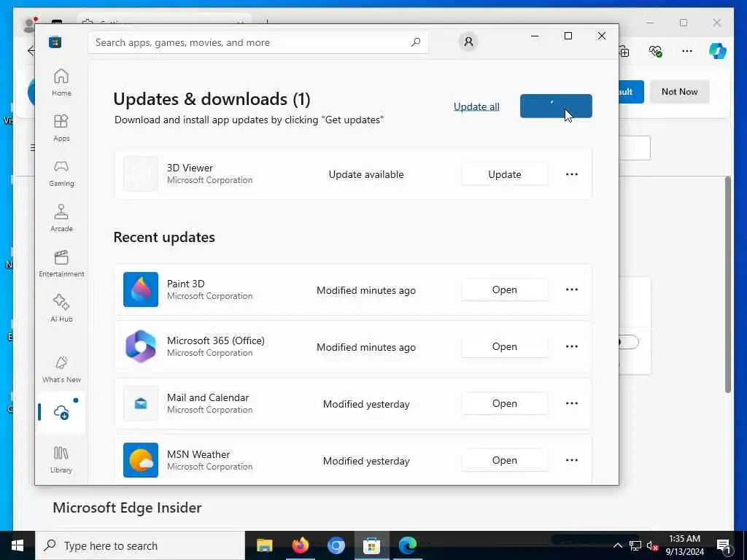Image resolution: width=747 pixels, height=560 pixels.
Task: Click the Update all link
Action: 476,106
